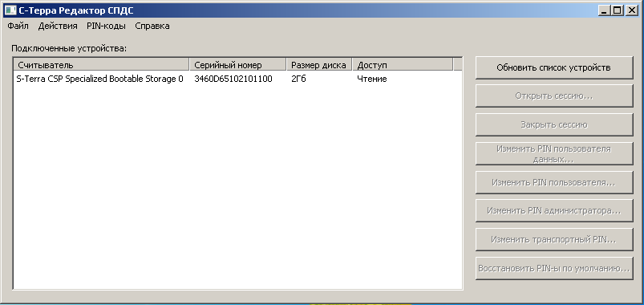Sort by Считыватель column header
Screen dimensions: 644x305
[x=102, y=65]
